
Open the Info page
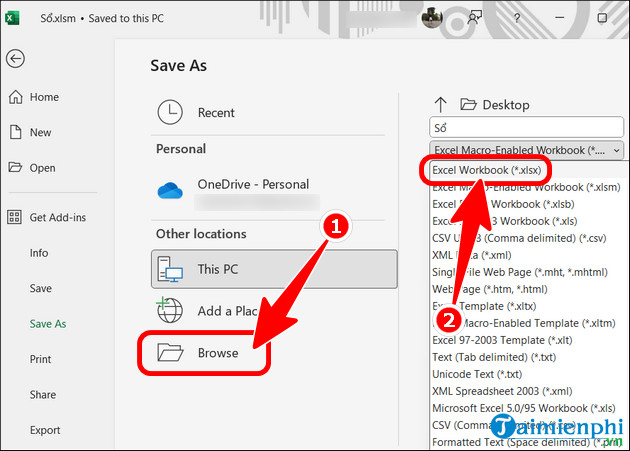point(39,253)
